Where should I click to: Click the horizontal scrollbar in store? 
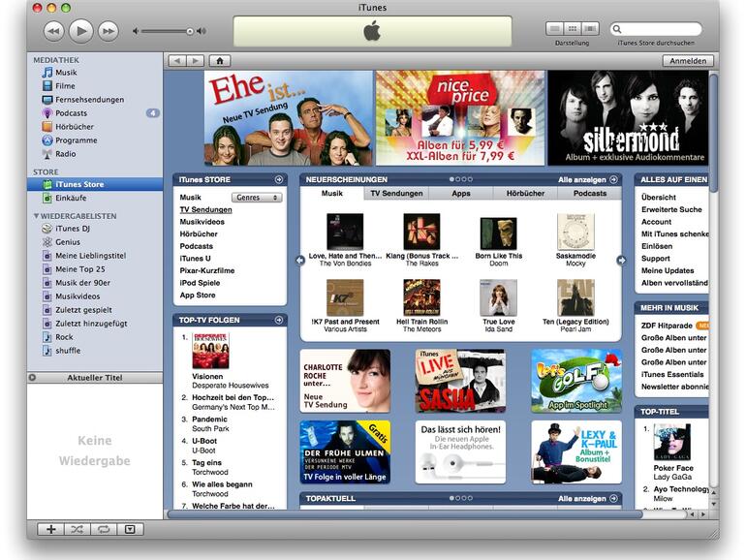[x=404, y=514]
